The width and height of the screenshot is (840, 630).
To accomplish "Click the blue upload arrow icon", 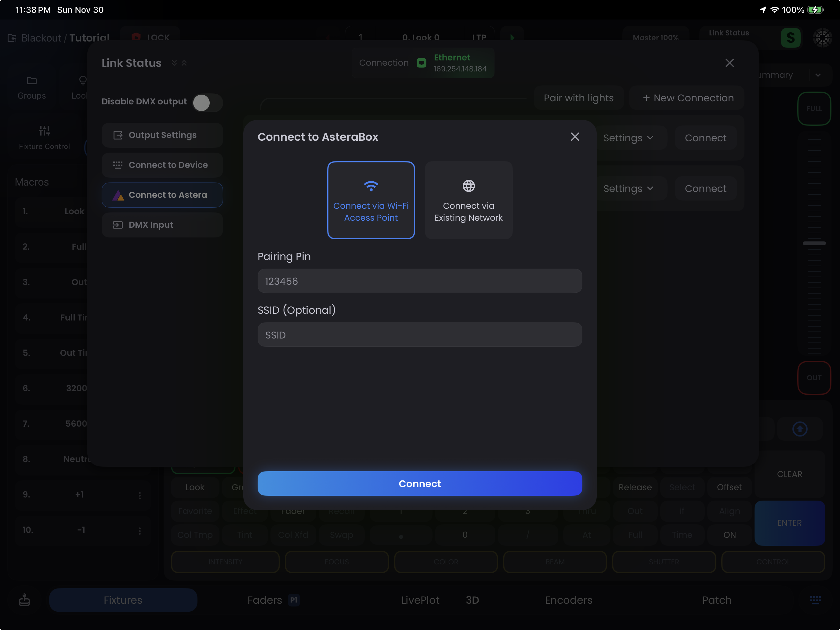I will [799, 429].
